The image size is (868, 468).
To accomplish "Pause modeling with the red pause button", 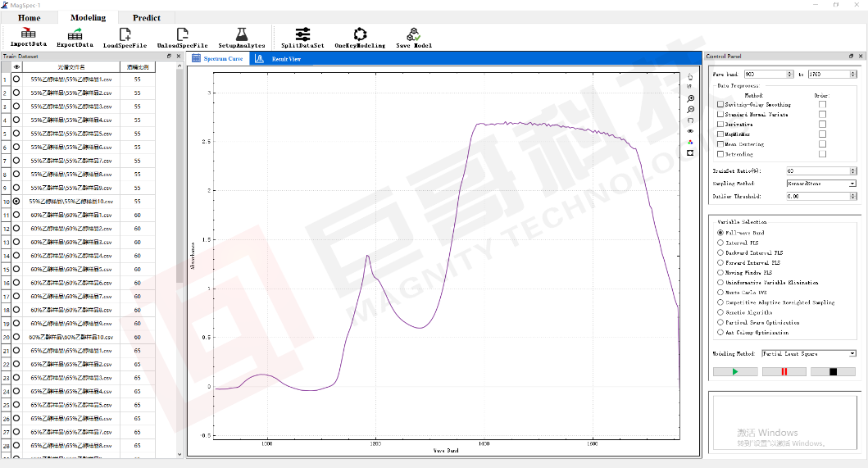I will coord(784,371).
